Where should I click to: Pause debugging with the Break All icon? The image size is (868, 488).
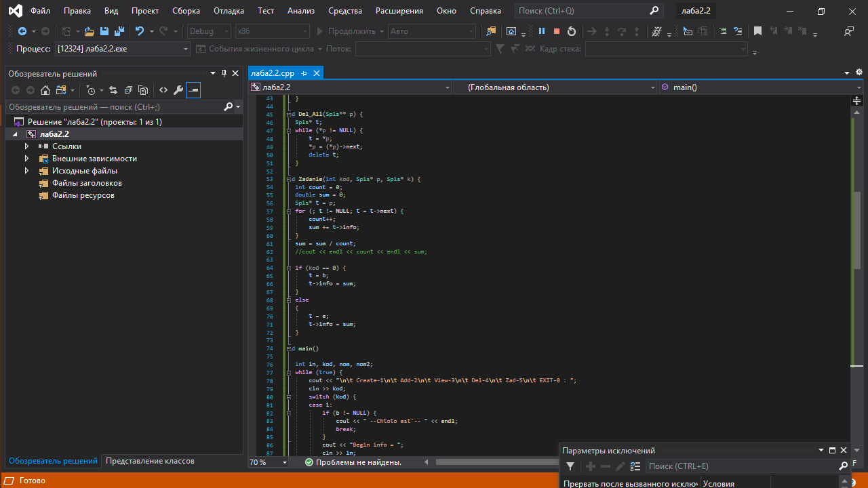[542, 31]
